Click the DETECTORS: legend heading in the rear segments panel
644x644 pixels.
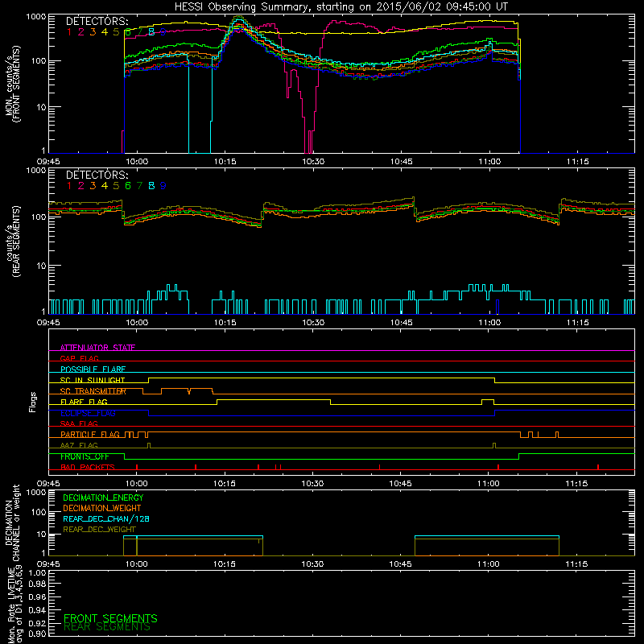click(97, 175)
